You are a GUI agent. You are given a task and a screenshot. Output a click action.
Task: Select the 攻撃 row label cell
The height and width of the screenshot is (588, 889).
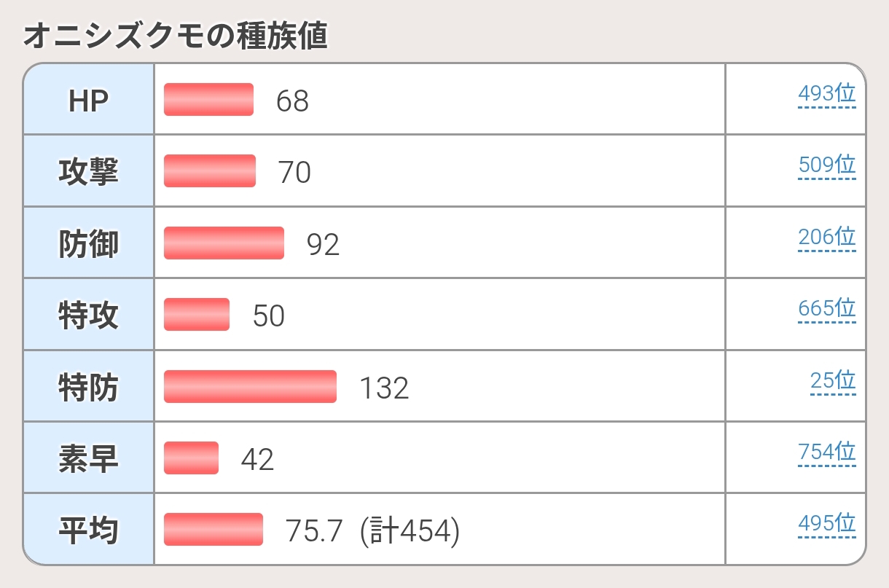tap(89, 171)
